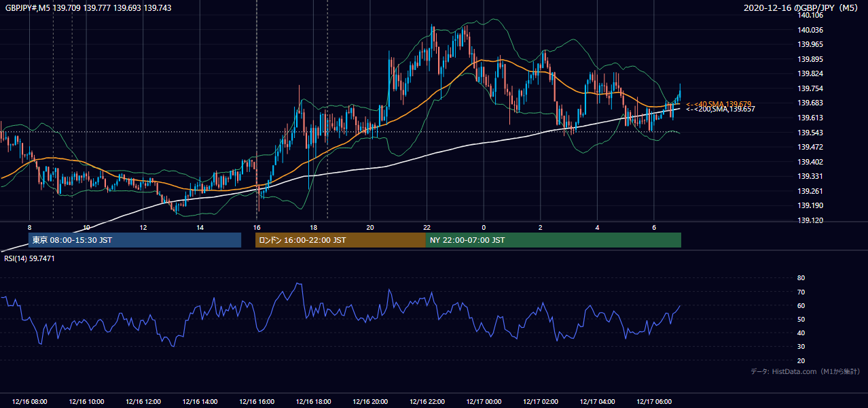Click price axis label 140.036
Screen dimensions: 868x408
pos(812,30)
